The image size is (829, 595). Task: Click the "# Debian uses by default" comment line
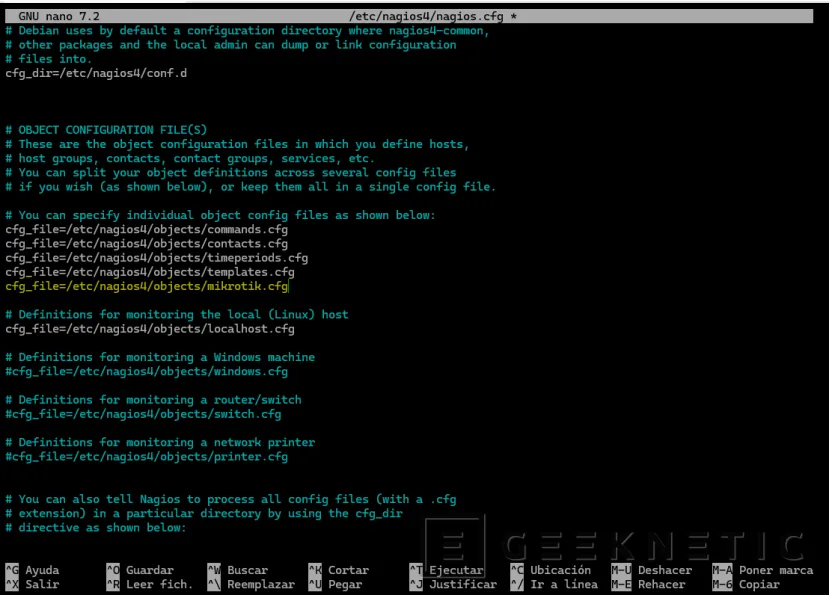[x=247, y=31]
